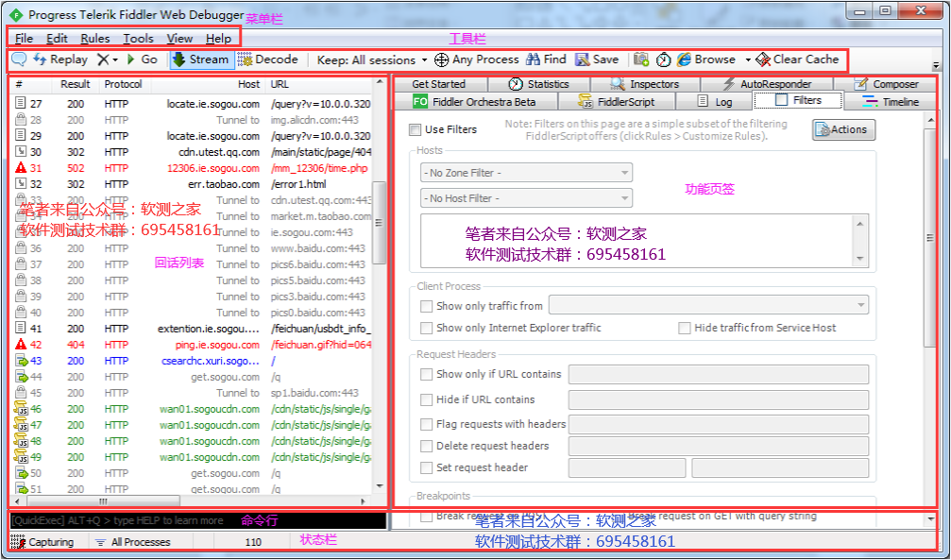This screenshot has height=560, width=951.
Task: Click the Go resume button
Action: 143,59
